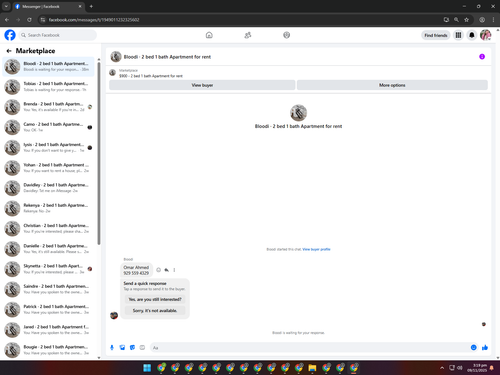Image resolution: width=500 pixels, height=375 pixels.
Task: React to Omar Ahmed message with emoji
Action: (x=159, y=270)
